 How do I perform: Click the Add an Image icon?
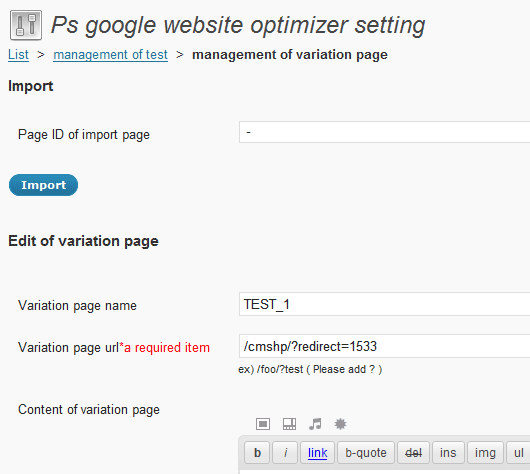[263, 424]
